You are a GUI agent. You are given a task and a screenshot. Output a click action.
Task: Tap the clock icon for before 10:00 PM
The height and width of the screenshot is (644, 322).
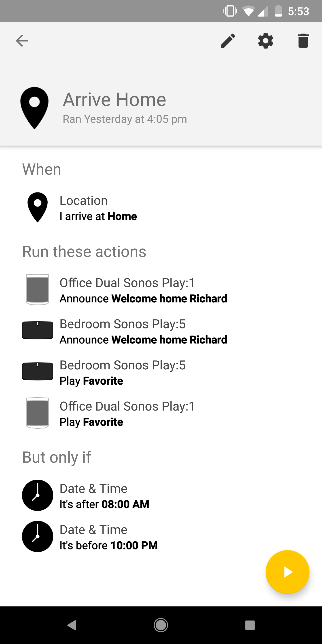pos(38,536)
